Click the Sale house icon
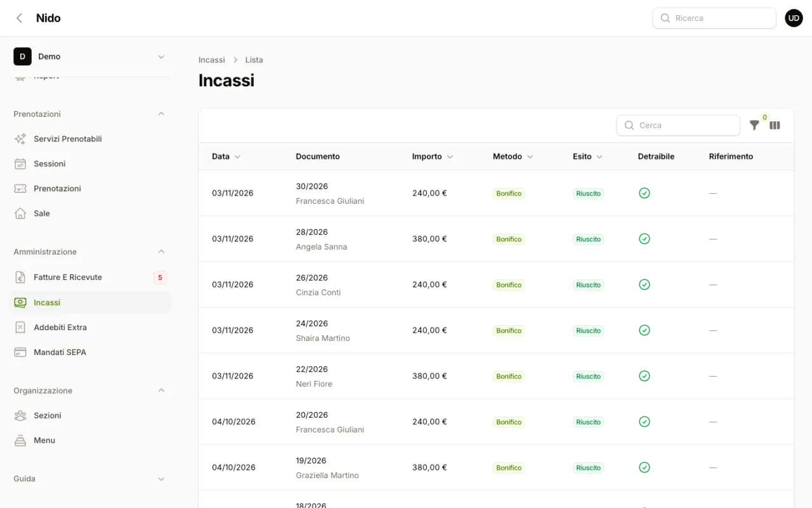The width and height of the screenshot is (812, 508). click(20, 213)
